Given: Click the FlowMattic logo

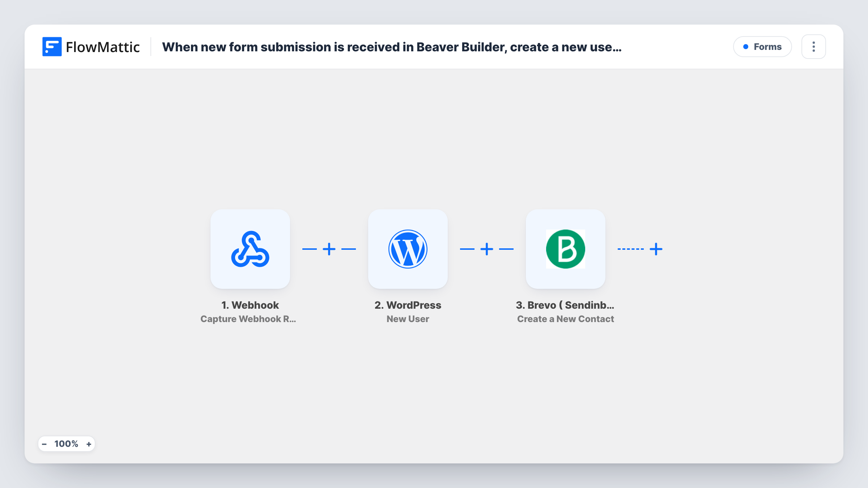Looking at the screenshot, I should 91,47.
